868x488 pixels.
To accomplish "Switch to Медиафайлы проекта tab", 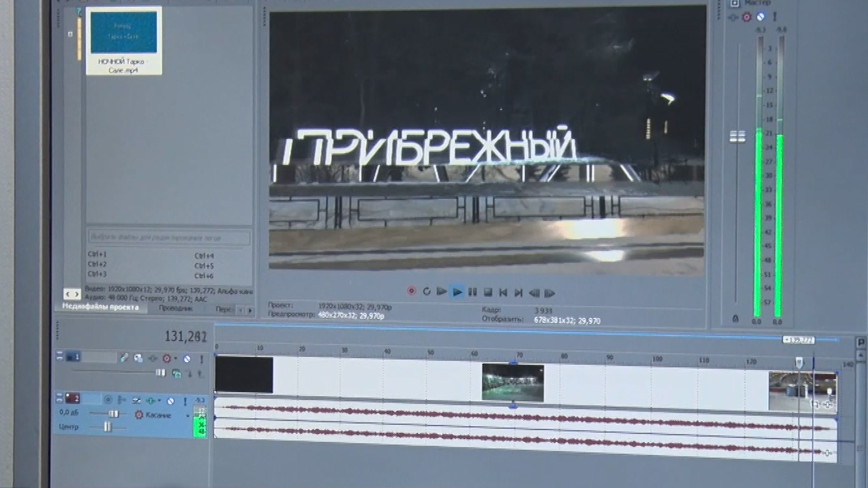I will click(100, 307).
